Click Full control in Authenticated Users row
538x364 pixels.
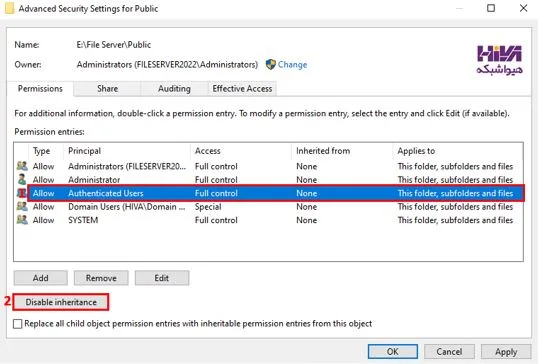(x=216, y=193)
